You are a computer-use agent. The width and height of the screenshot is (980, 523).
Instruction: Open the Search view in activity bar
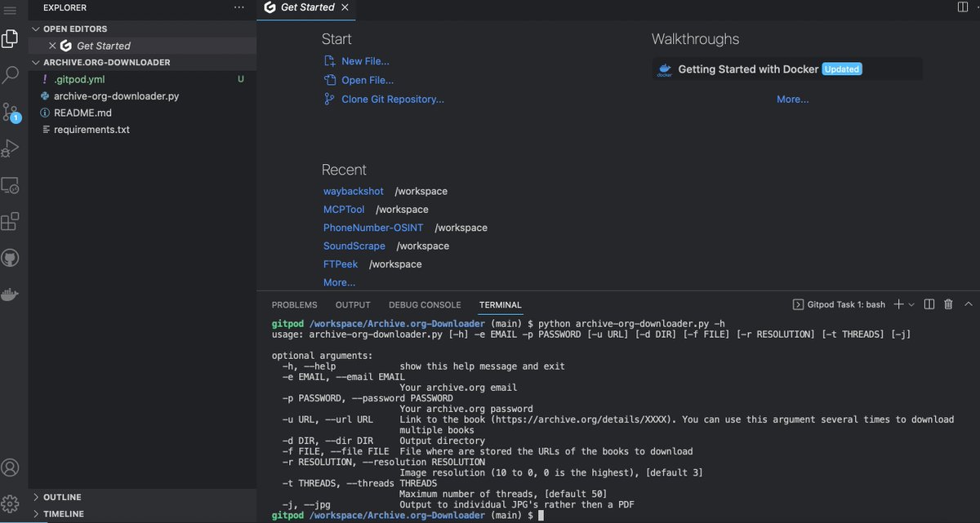(x=11, y=75)
